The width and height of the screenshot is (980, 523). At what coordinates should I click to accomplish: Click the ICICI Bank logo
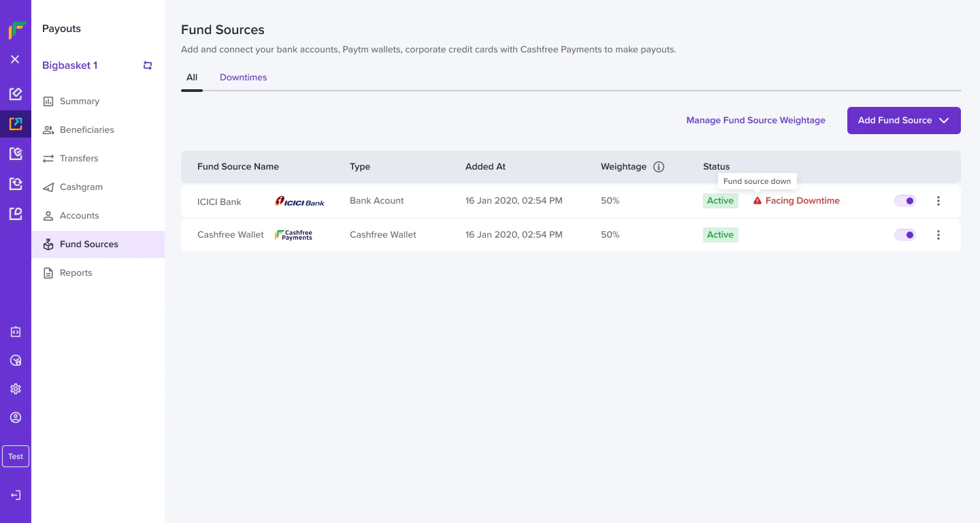pyautogui.click(x=300, y=201)
